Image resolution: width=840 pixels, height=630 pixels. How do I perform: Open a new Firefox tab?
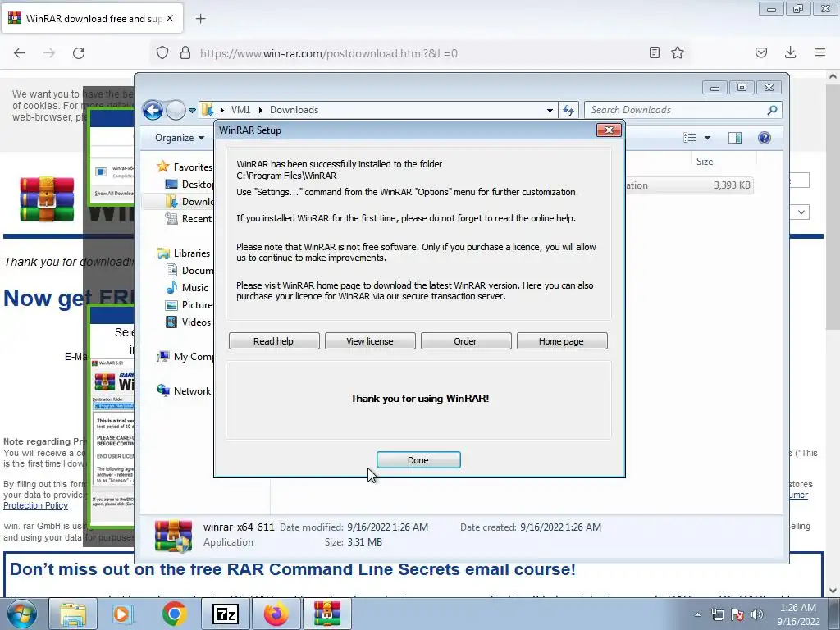201,19
